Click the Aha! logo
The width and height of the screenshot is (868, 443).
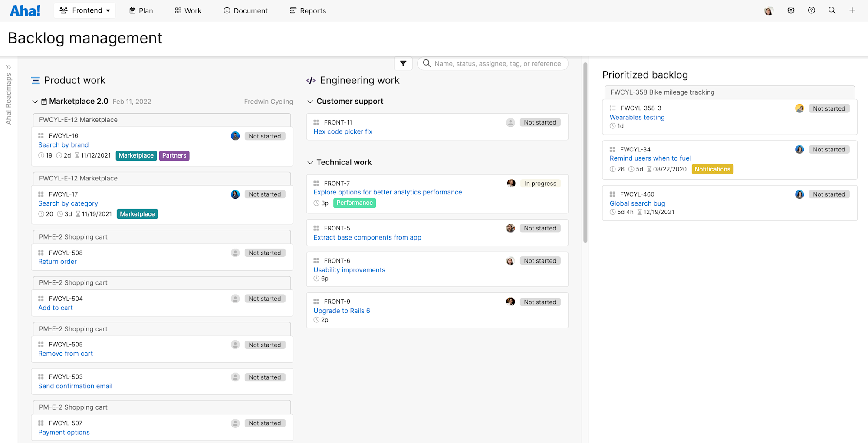click(x=25, y=10)
